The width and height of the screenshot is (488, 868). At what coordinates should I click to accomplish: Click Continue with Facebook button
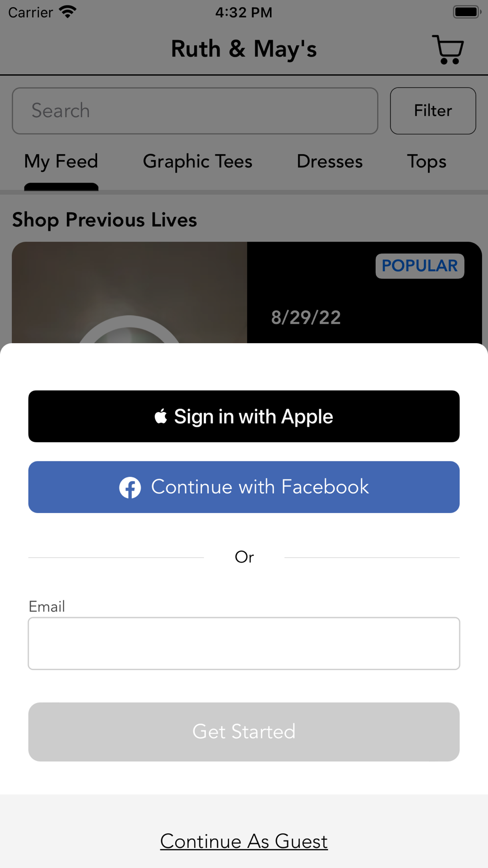(244, 487)
